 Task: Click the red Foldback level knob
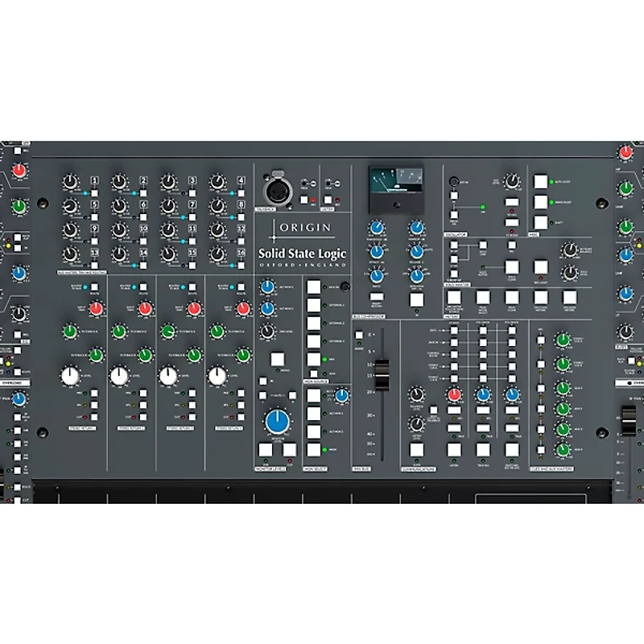tap(456, 394)
